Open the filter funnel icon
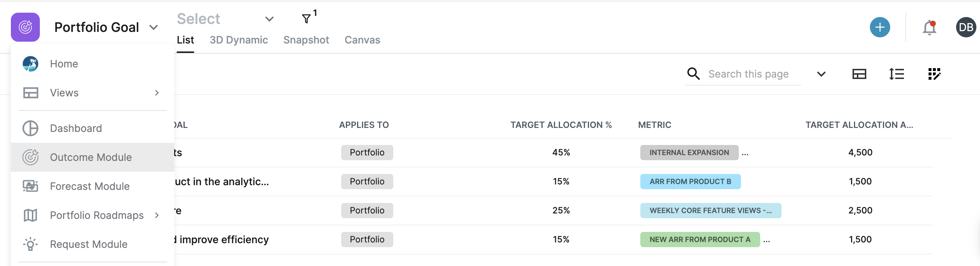 (x=306, y=18)
